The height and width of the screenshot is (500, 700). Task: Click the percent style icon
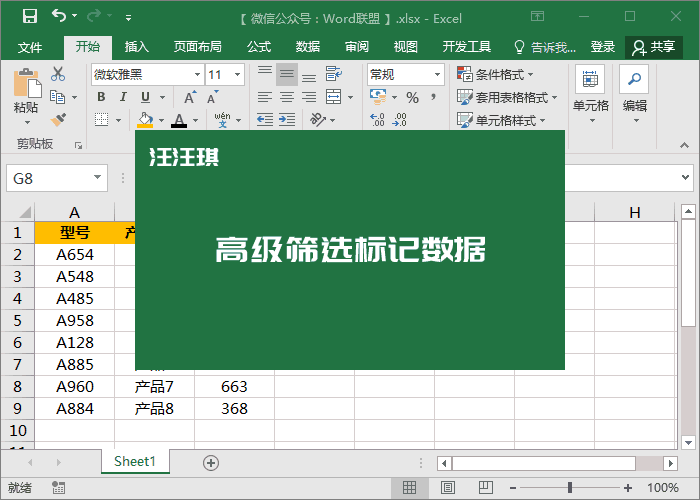tap(412, 97)
